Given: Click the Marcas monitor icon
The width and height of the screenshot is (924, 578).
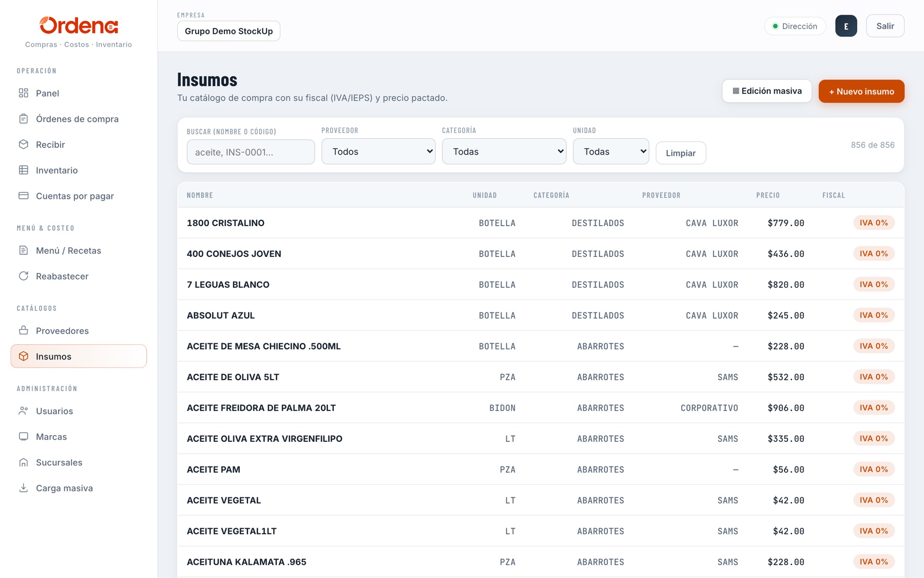Looking at the screenshot, I should (24, 436).
